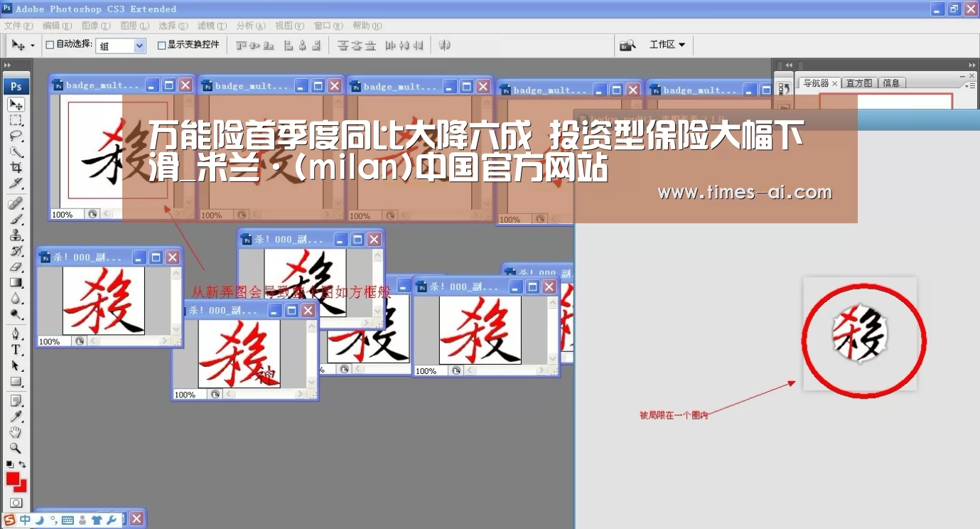The image size is (980, 529).
Task: Select the Eraser tool
Action: tap(16, 267)
